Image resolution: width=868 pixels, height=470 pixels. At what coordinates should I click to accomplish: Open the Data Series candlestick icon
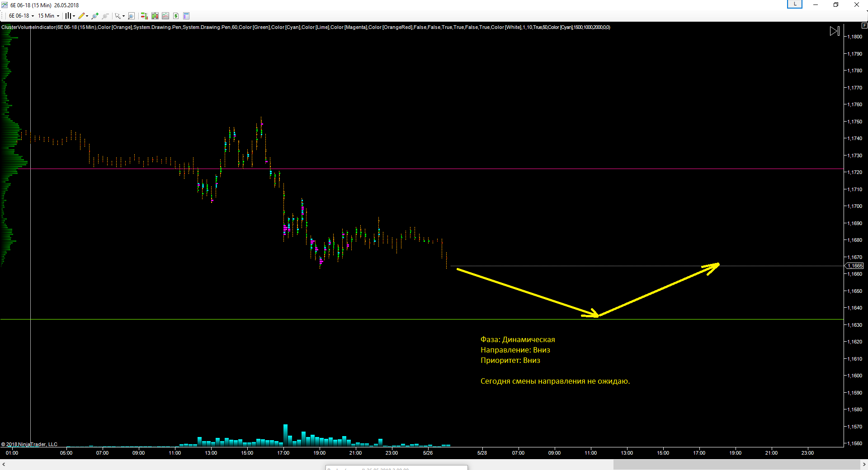point(155,16)
